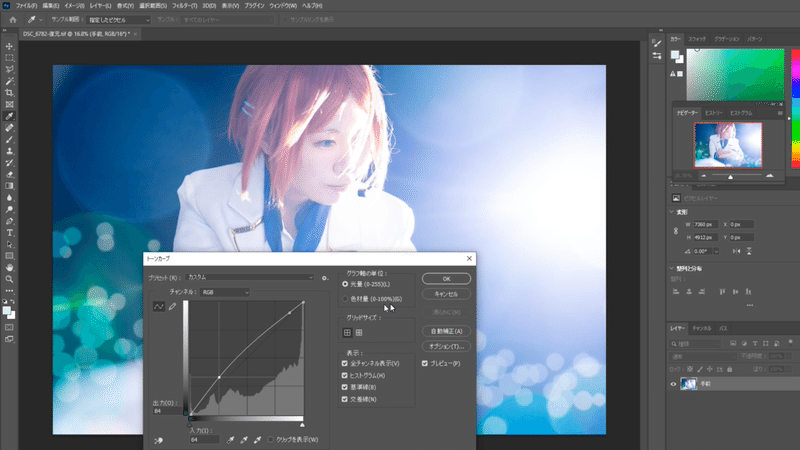Screen dimensions: 800x450
Task: Select the Crop tool
Action: tap(9, 93)
